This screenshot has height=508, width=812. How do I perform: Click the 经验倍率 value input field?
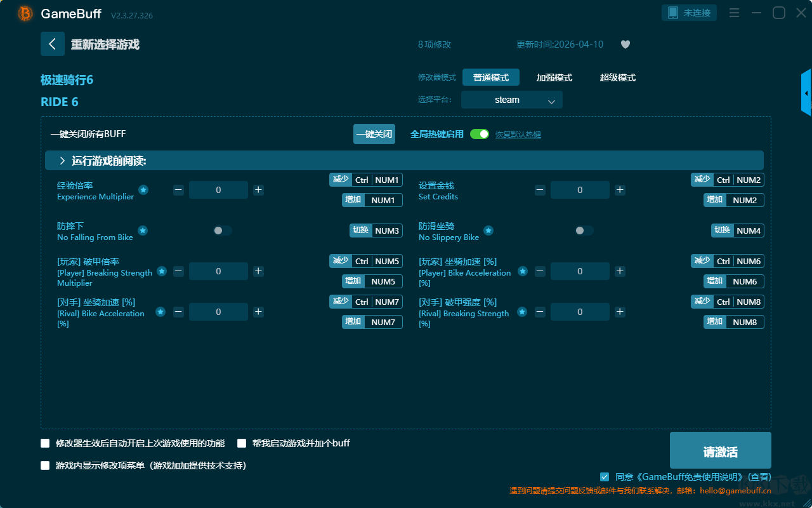pos(218,190)
